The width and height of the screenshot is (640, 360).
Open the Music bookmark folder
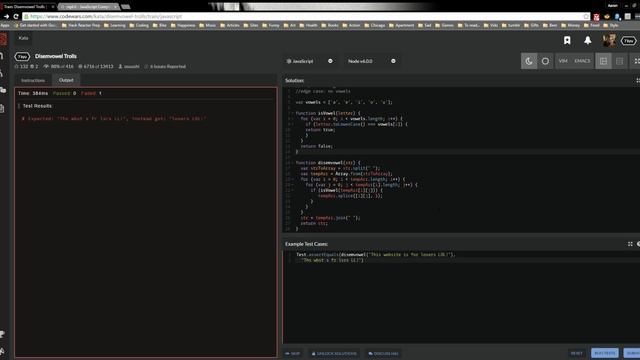[207, 25]
